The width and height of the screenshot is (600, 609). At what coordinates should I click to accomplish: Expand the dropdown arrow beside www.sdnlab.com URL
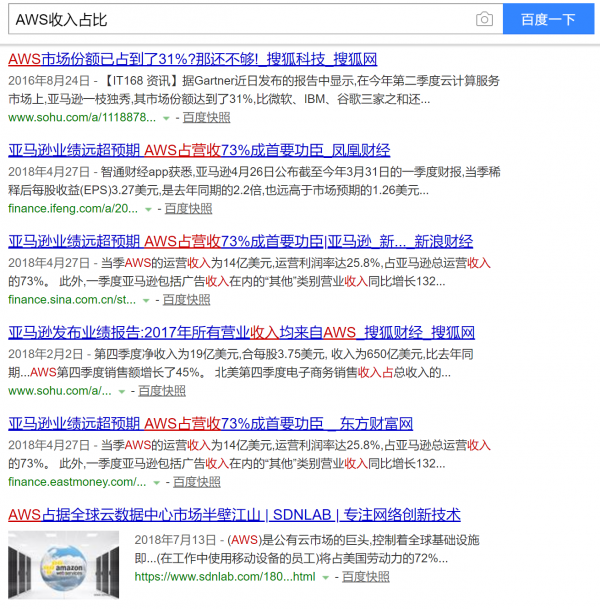coord(325,578)
